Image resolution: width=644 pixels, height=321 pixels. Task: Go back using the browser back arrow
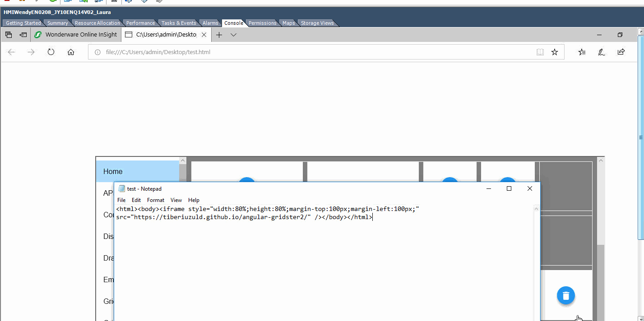[x=11, y=52]
